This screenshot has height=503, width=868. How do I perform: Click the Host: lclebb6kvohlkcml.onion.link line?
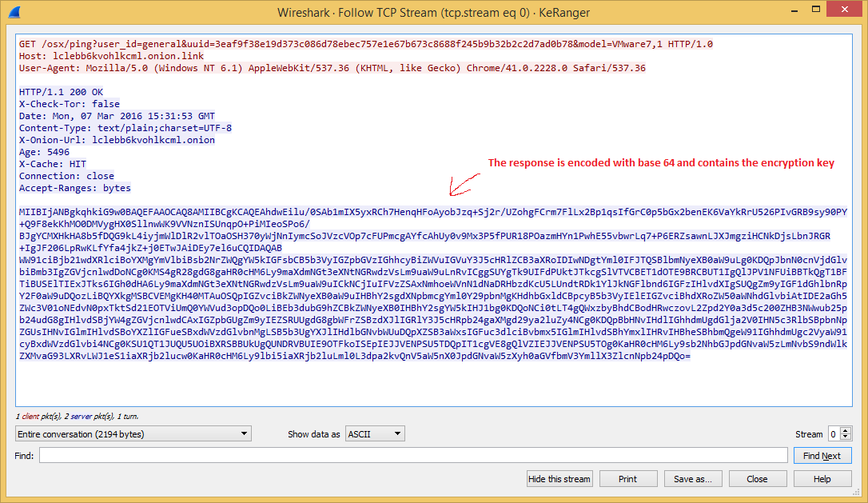[111, 56]
